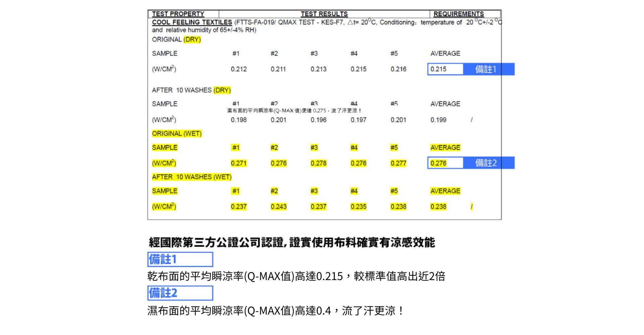The image size is (644, 335).
Task: Click the 乾布面 Q-MAX 0.215 description line
Action: point(296,276)
